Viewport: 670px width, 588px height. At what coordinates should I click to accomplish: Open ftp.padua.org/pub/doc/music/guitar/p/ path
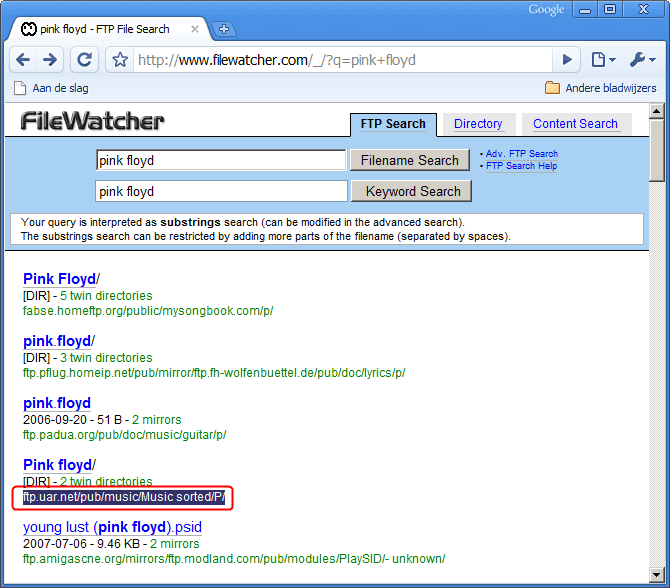point(124,435)
